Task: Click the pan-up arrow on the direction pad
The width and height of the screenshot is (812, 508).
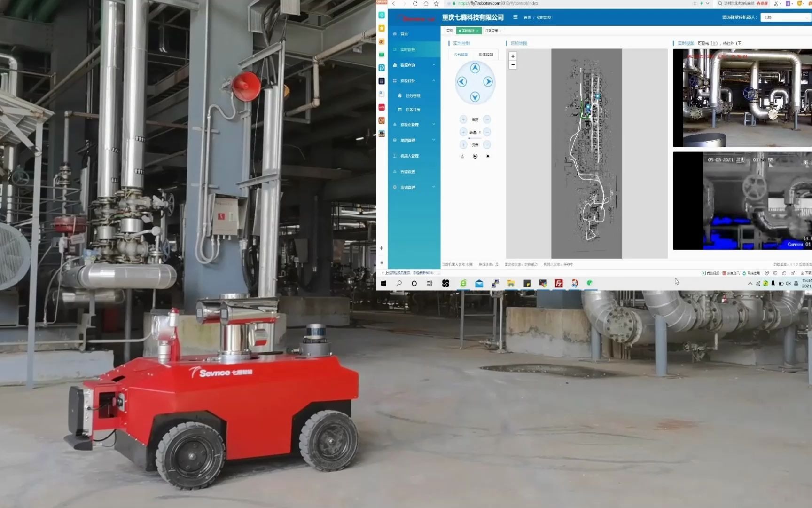Action: click(x=475, y=68)
